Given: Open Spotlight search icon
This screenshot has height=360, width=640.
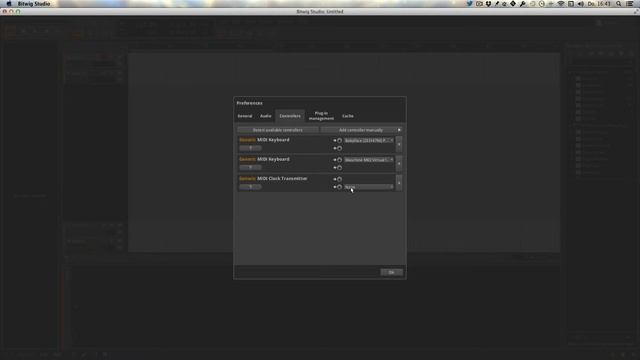Looking at the screenshot, I should click(619, 4).
